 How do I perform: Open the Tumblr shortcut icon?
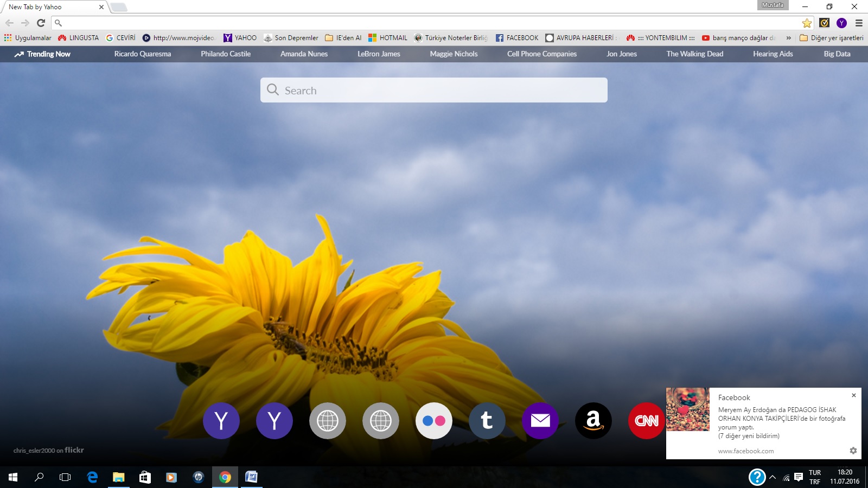tap(487, 421)
